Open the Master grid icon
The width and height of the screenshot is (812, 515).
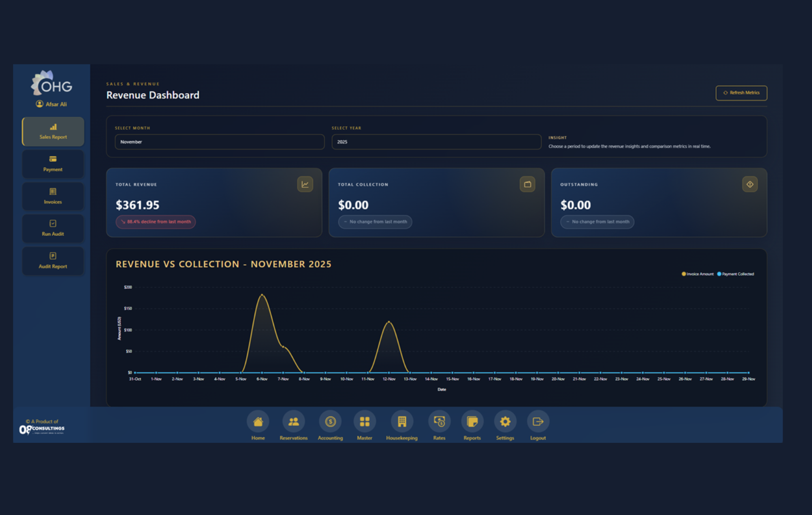365,422
